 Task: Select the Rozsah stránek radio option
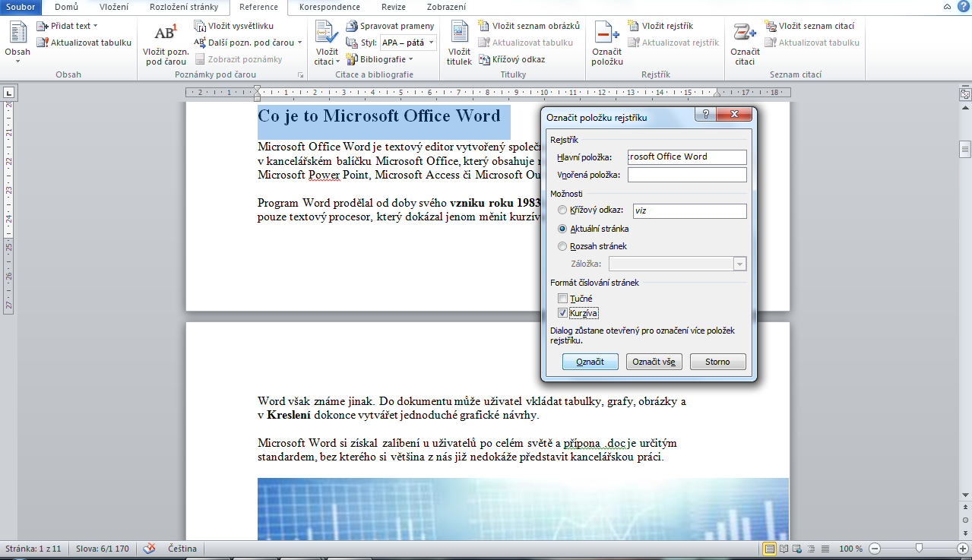[x=562, y=246]
